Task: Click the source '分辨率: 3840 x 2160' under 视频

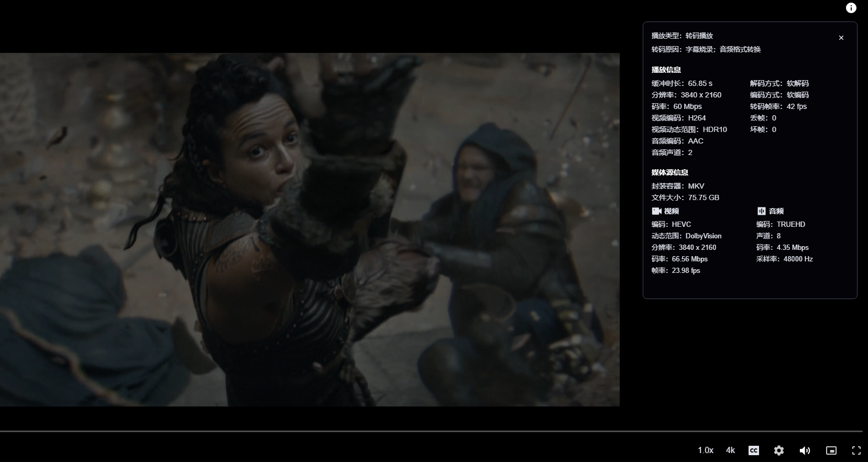Action: pyautogui.click(x=684, y=247)
